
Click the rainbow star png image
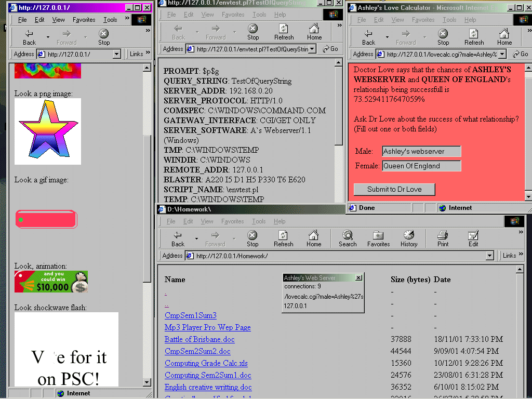pos(48,131)
